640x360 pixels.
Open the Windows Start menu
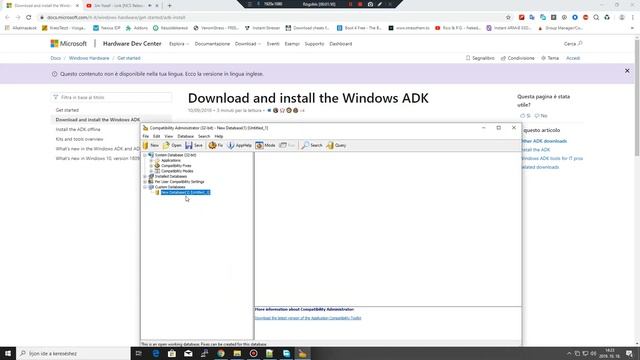pos(8,353)
